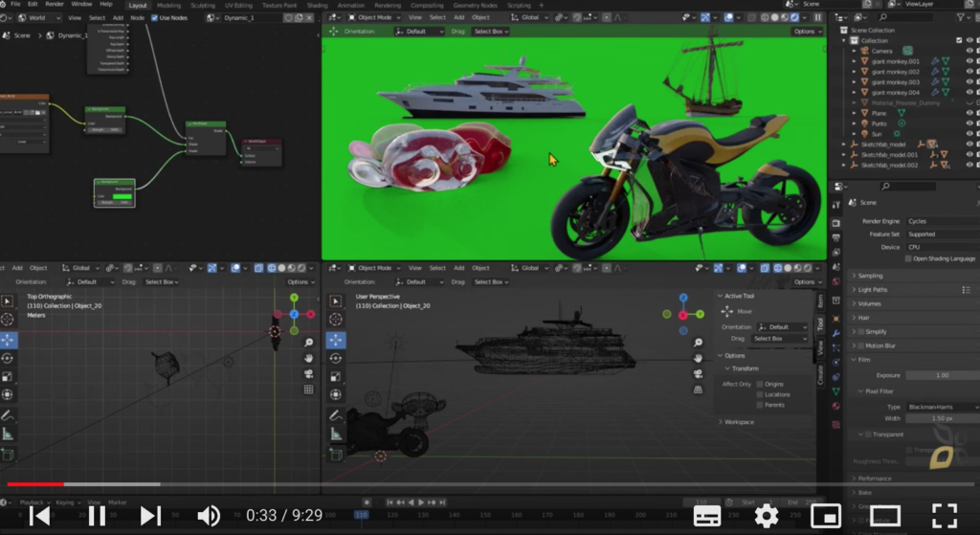This screenshot has height=535, width=980.
Task: Open Render Engine Cycles dropdown
Action: [943, 221]
